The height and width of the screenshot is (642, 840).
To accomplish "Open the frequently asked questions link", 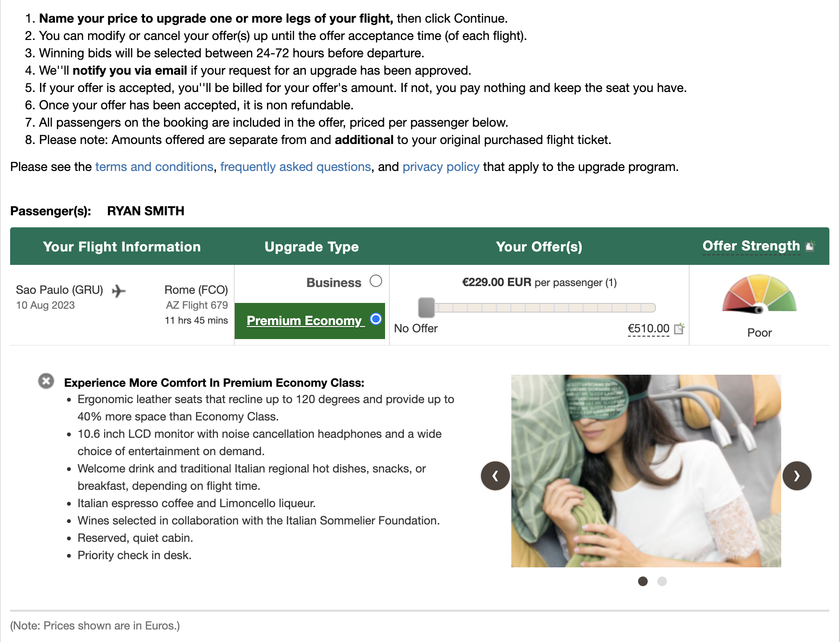I will pyautogui.click(x=295, y=167).
